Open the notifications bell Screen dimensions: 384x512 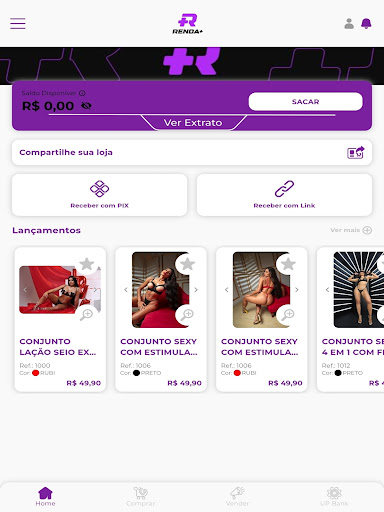point(366,24)
